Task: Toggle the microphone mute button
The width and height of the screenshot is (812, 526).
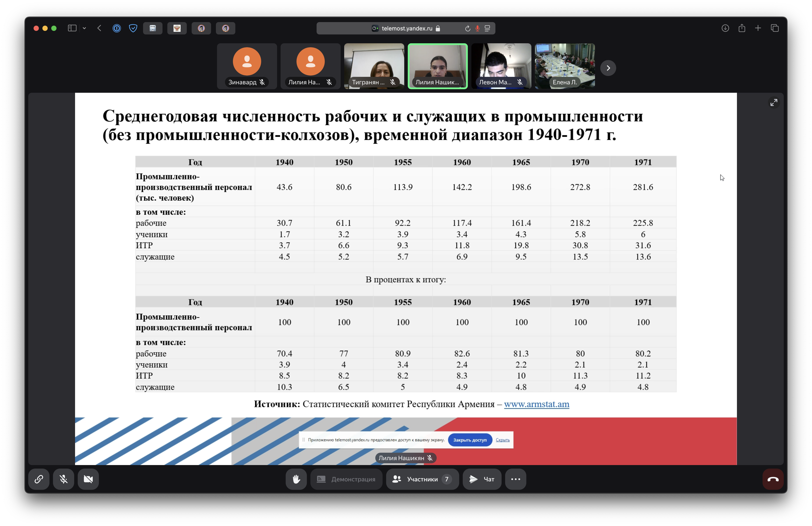Action: pyautogui.click(x=63, y=479)
